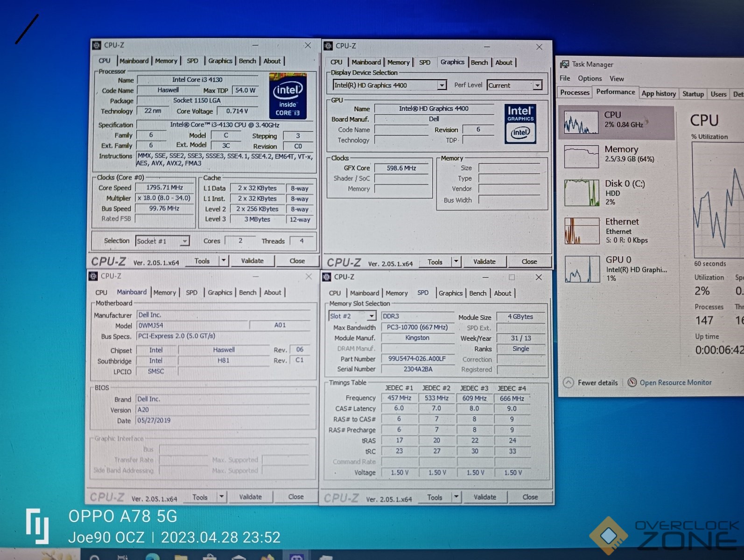
Task: Click the Open Resource Monitor link
Action: [675, 383]
